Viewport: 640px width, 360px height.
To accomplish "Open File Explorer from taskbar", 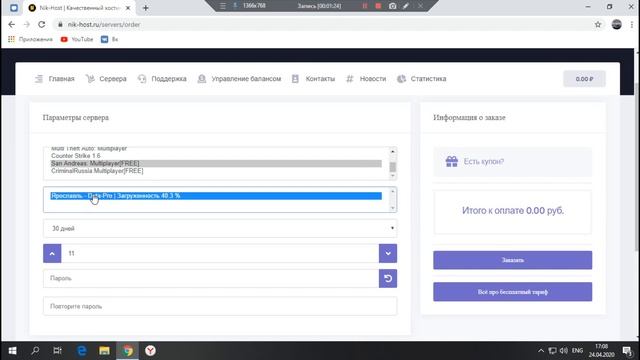I will click(104, 351).
